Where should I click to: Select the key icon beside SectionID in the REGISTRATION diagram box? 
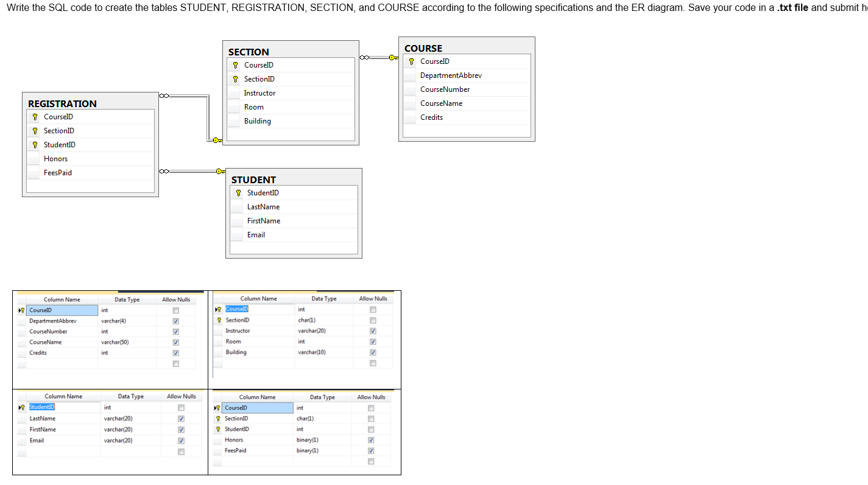tap(35, 131)
